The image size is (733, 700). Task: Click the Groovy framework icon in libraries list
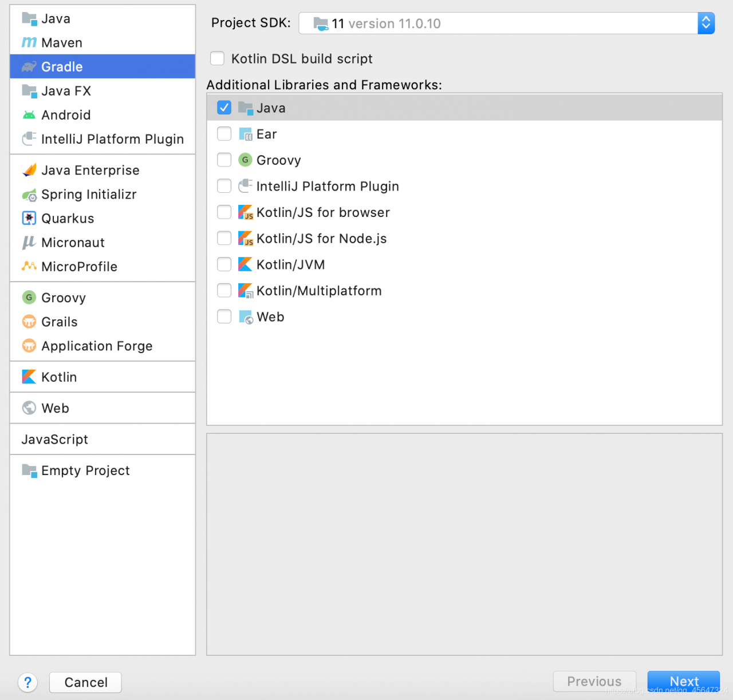(246, 160)
